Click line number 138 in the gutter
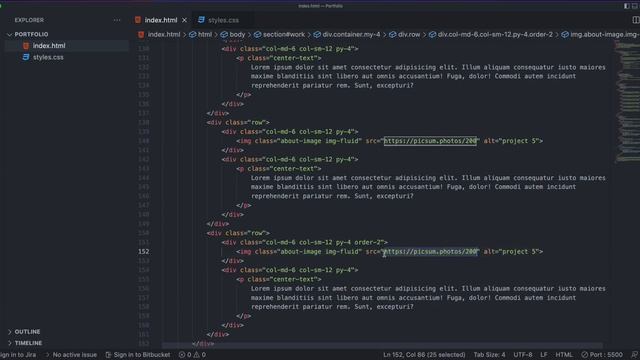The width and height of the screenshot is (640, 360). click(x=144, y=122)
